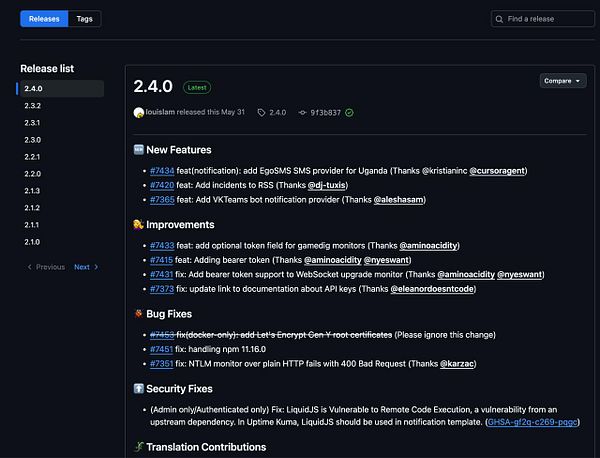Open @cursoragent's profile mention

[497, 171]
